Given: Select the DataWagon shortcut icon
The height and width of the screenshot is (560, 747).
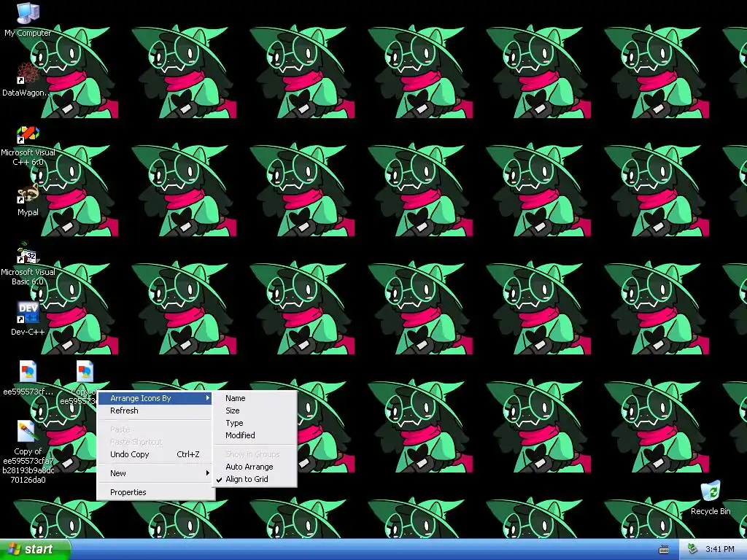Looking at the screenshot, I should (x=28, y=74).
